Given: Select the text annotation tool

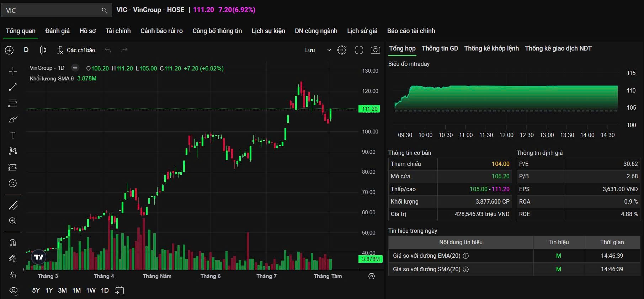Looking at the screenshot, I should click(x=13, y=135).
